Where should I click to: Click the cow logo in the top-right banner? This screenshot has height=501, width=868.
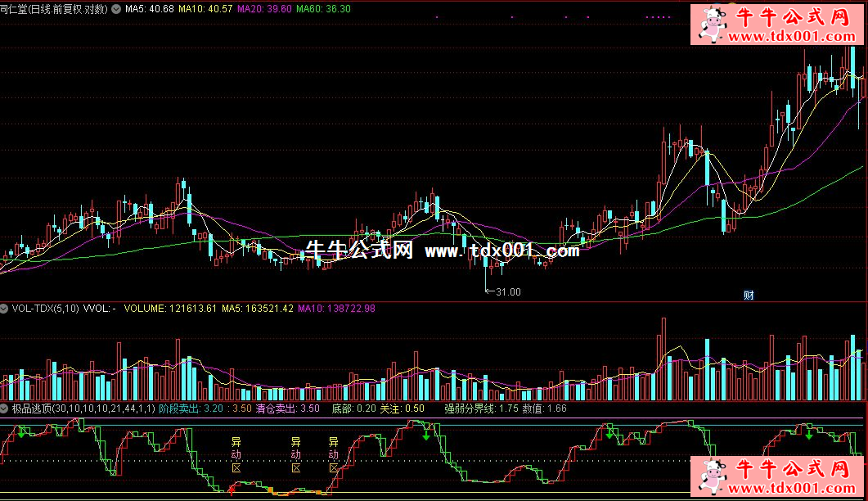pos(708,25)
